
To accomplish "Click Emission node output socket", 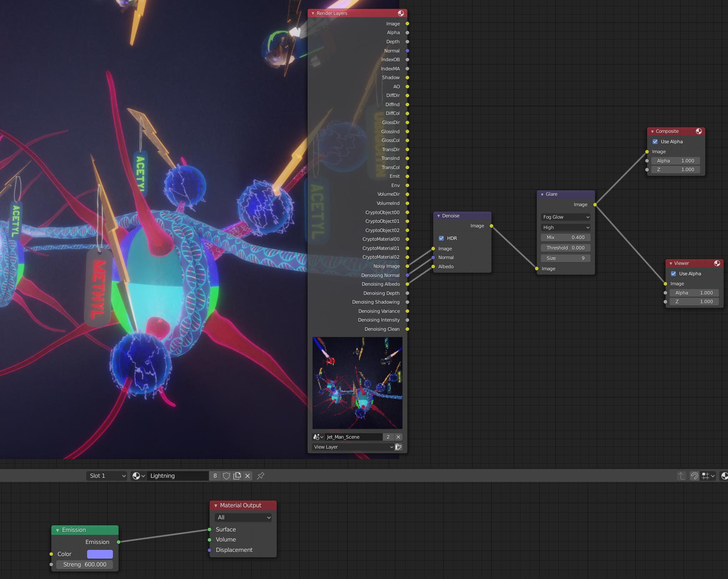I will click(118, 542).
